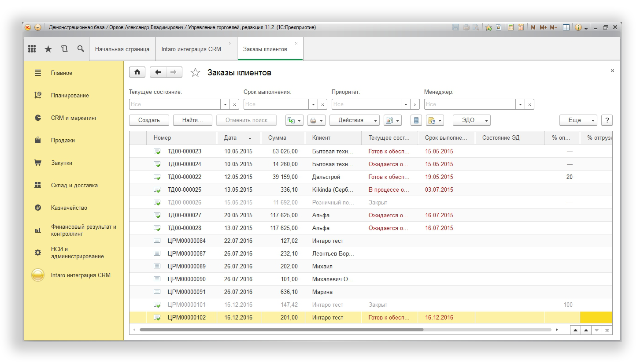Open the calculator icon in the title bar
Image resolution: width=644 pixels, height=364 pixels.
511,27
